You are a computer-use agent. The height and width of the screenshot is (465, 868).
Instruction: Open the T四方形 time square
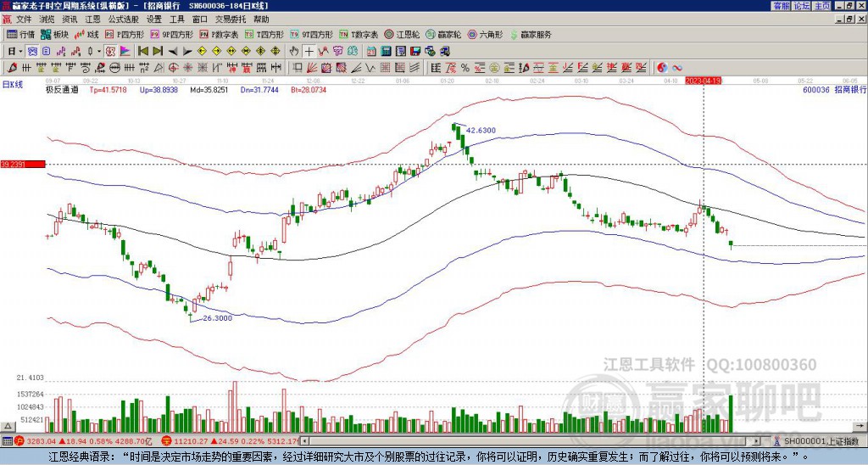pos(264,34)
